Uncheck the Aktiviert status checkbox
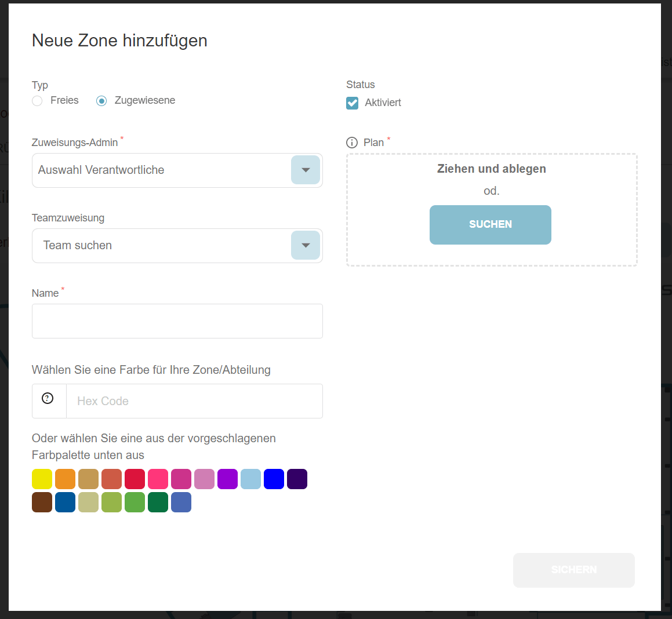672x619 pixels. (x=353, y=103)
